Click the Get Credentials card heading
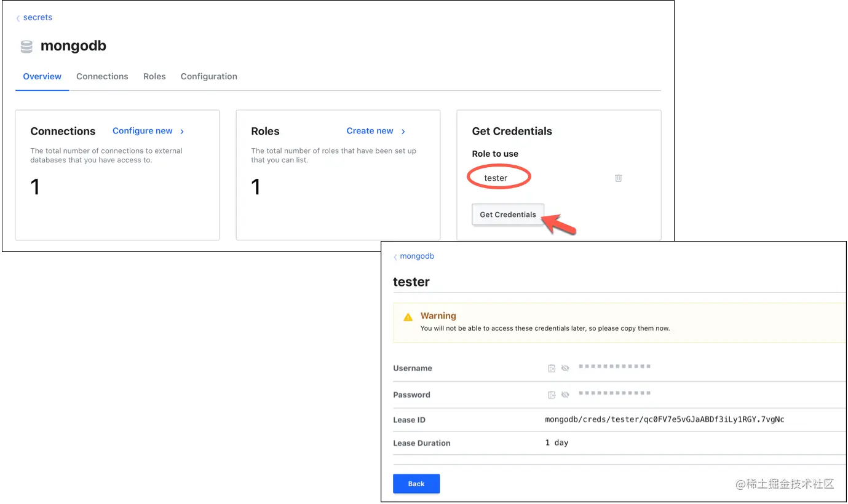The height and width of the screenshot is (504, 848). [x=512, y=132]
